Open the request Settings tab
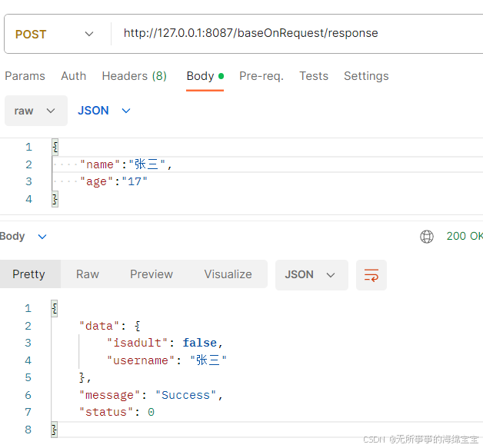Image resolution: width=483 pixels, height=448 pixels. point(366,76)
